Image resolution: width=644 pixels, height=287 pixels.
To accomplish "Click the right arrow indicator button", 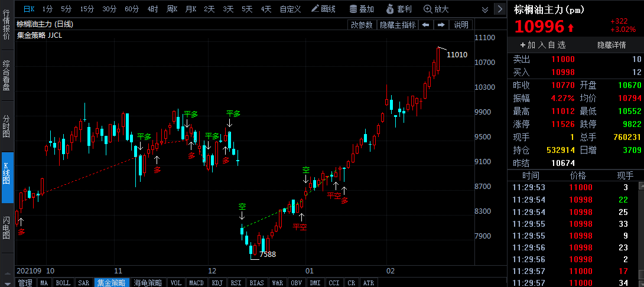I will [x=441, y=25].
